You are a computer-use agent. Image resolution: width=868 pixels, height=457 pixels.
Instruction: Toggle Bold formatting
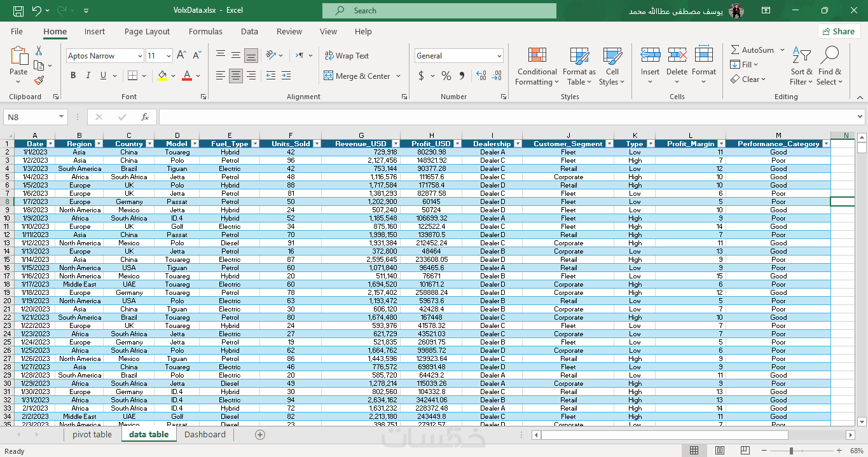(x=73, y=76)
